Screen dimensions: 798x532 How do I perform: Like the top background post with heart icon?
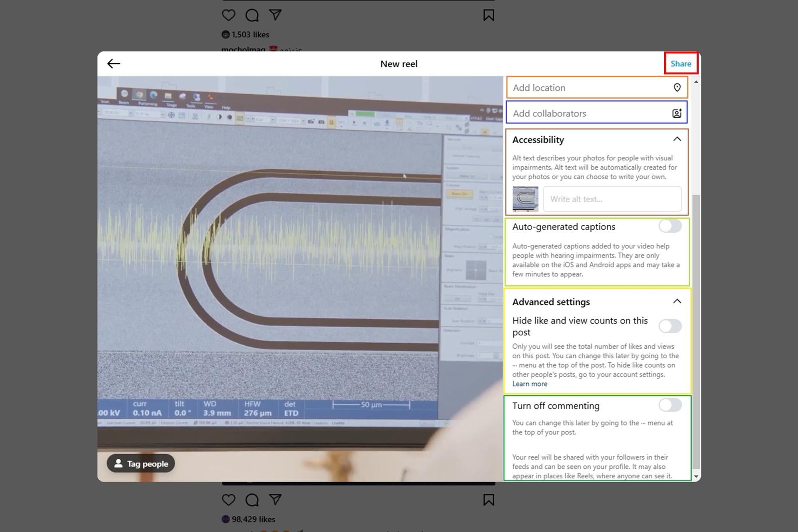229,15
